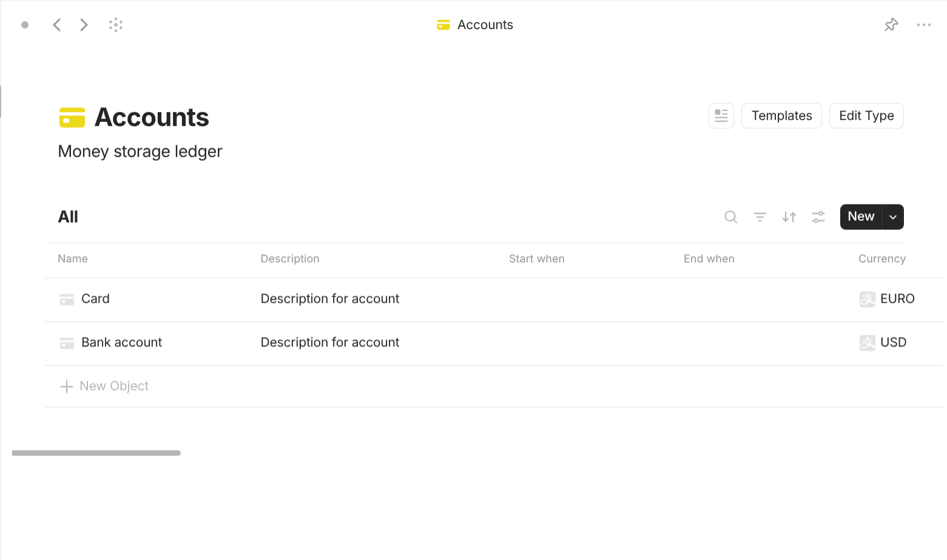This screenshot has height=560, width=947.
Task: Click the Edit Type button
Action: pos(866,115)
